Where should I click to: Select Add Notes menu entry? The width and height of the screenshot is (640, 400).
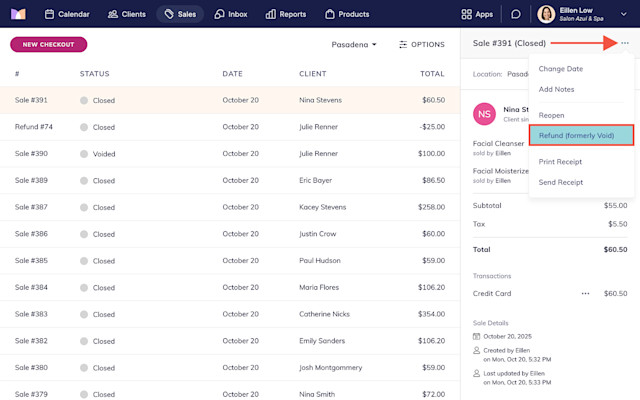(x=556, y=89)
